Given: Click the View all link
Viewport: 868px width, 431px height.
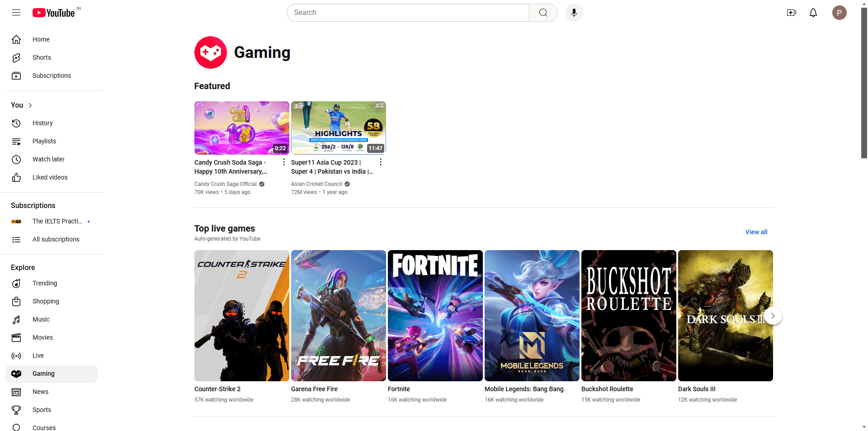Looking at the screenshot, I should 756,232.
